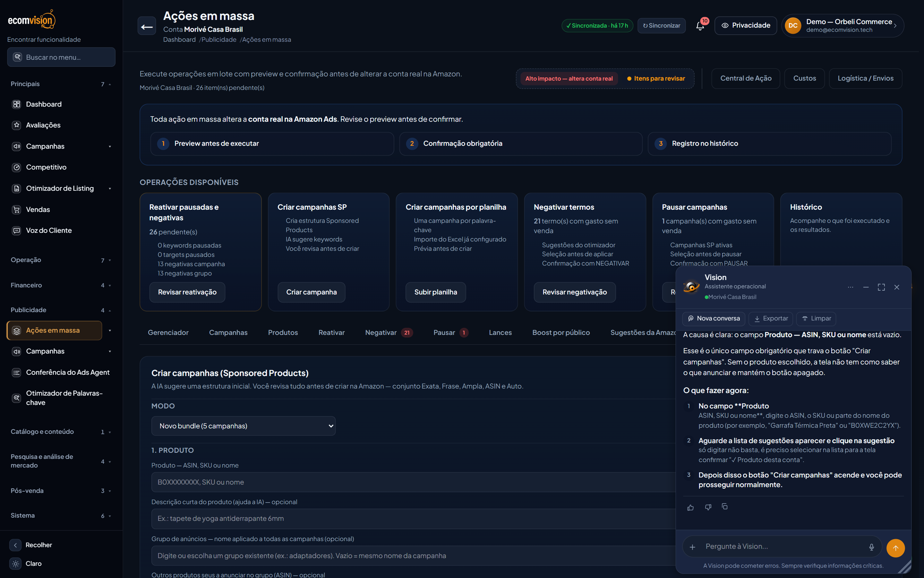Click the Dashboard sidebar icon
924x578 pixels.
click(x=16, y=104)
